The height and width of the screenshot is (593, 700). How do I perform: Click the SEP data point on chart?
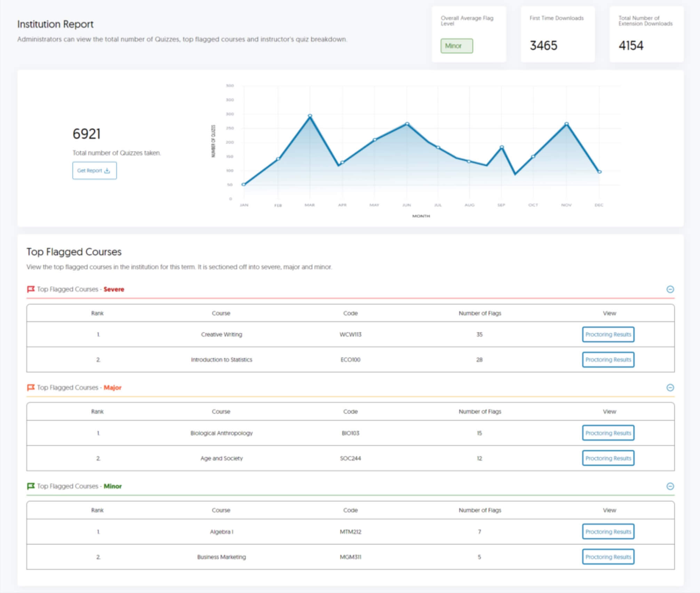(x=502, y=147)
